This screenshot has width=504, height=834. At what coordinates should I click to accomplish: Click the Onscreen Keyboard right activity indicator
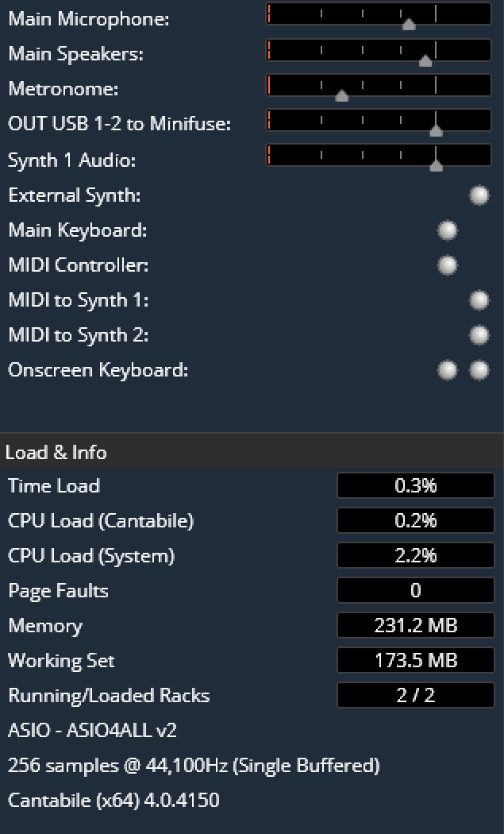479,370
